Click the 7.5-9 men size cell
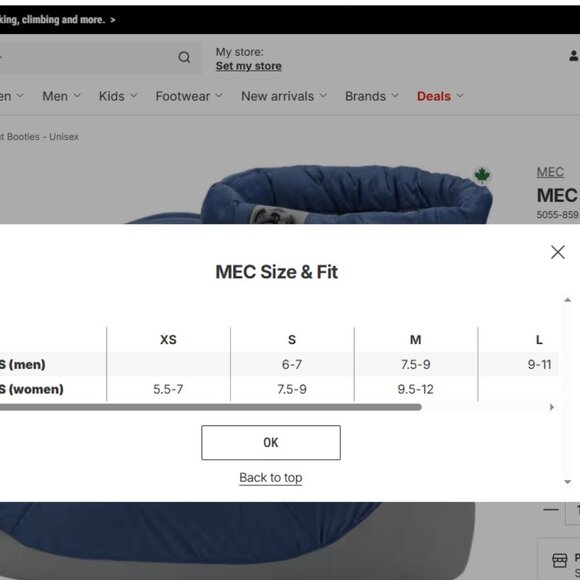The width and height of the screenshot is (580, 580). point(415,364)
